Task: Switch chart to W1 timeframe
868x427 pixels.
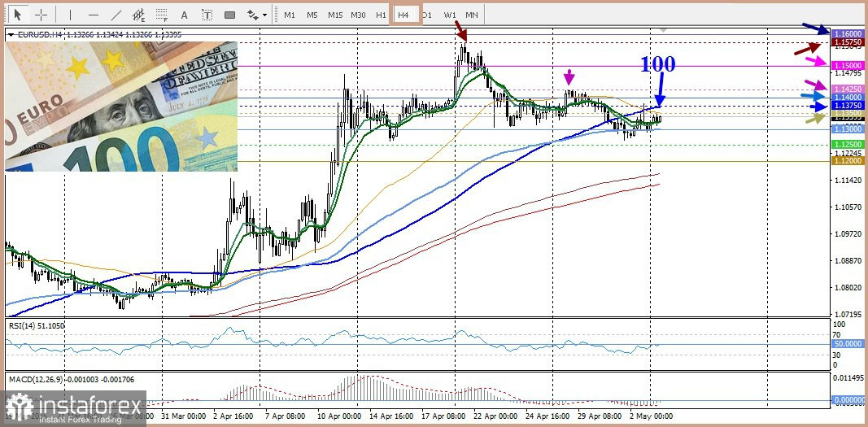Action: (450, 15)
